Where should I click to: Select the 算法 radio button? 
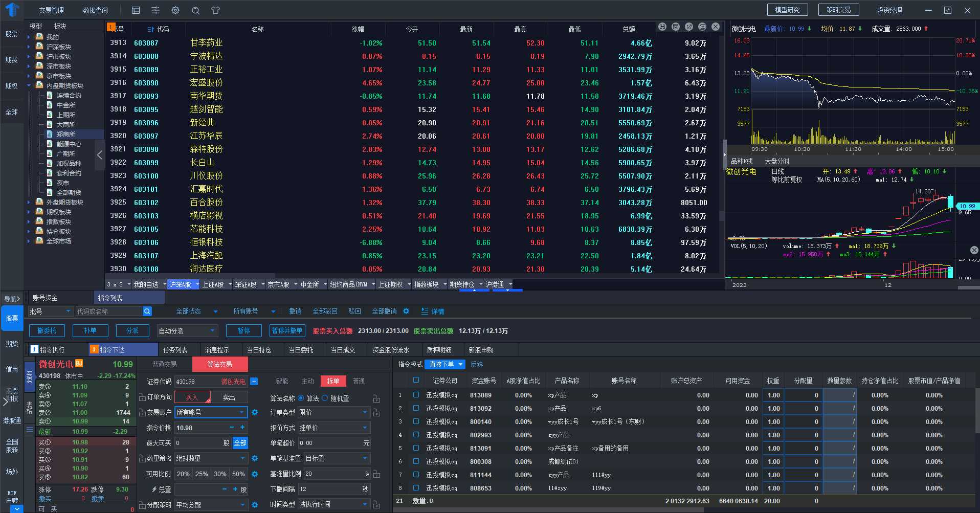pyautogui.click(x=301, y=398)
